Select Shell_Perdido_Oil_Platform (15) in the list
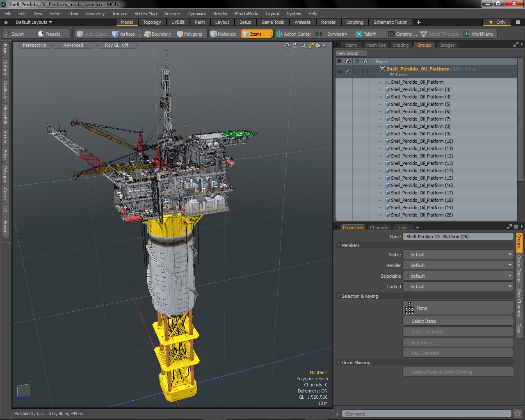The width and height of the screenshot is (525, 420). click(422, 178)
